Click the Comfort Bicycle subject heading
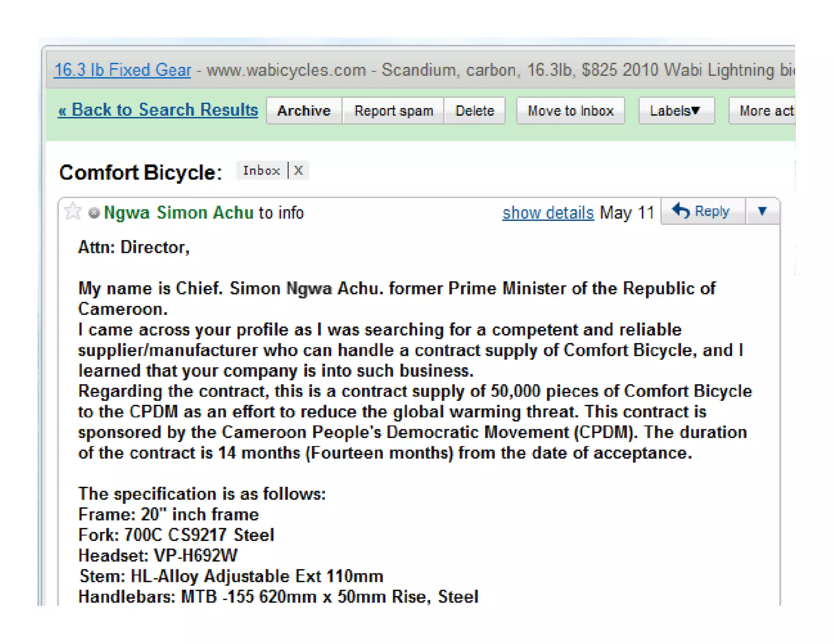This screenshot has height=644, width=834. (140, 173)
